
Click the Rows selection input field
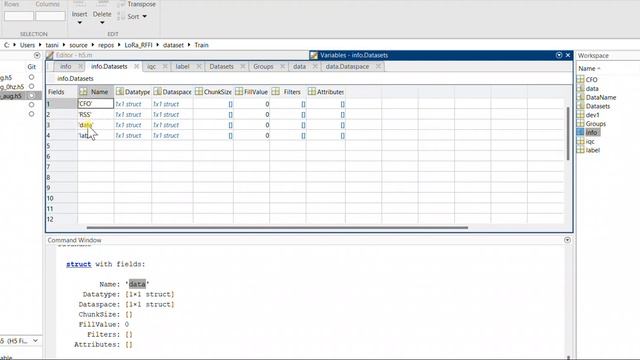point(19,16)
